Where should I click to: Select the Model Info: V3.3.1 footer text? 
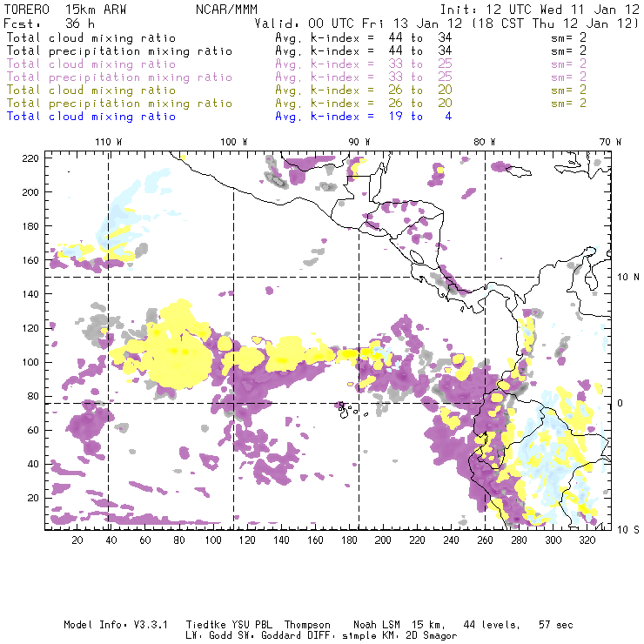104,625
